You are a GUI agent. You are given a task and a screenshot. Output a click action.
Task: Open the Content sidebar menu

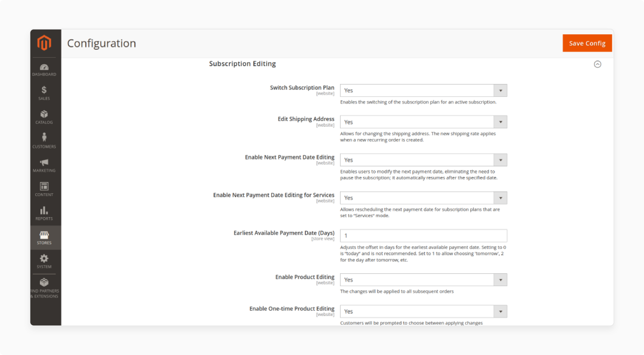(x=44, y=189)
